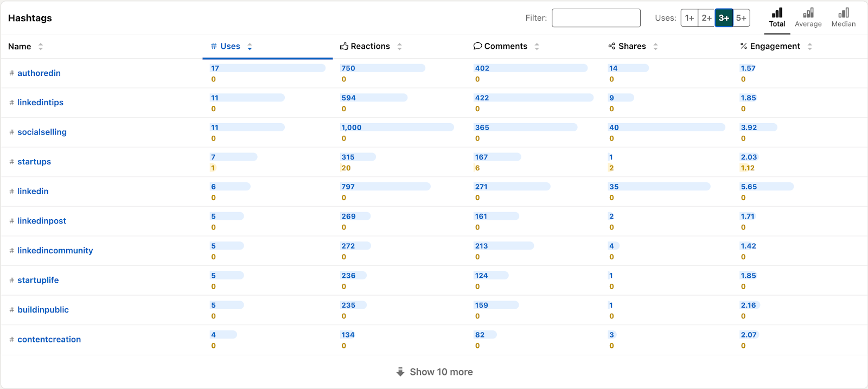The height and width of the screenshot is (389, 868).
Task: Click the hashtag icon before authoredin
Action: pyautogui.click(x=11, y=73)
